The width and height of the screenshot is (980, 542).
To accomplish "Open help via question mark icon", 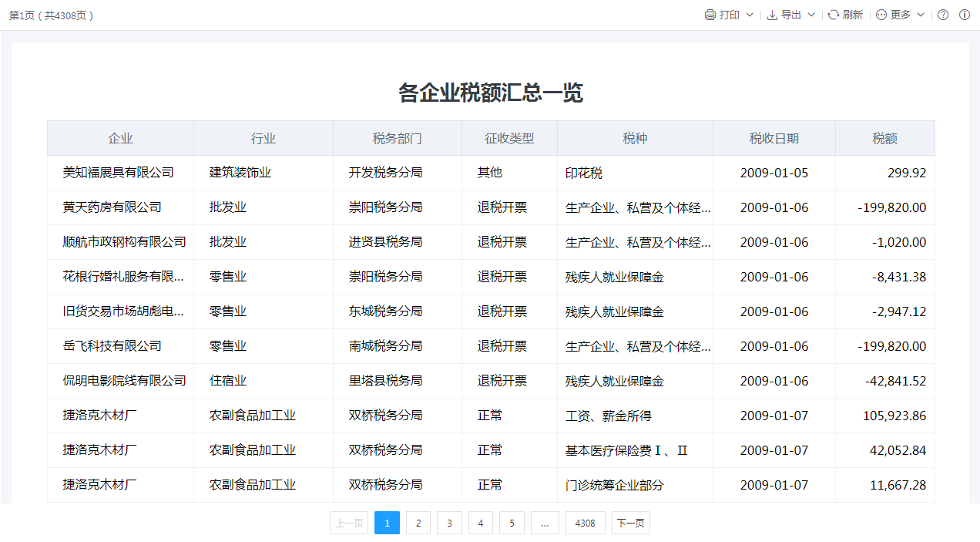I will click(x=943, y=15).
